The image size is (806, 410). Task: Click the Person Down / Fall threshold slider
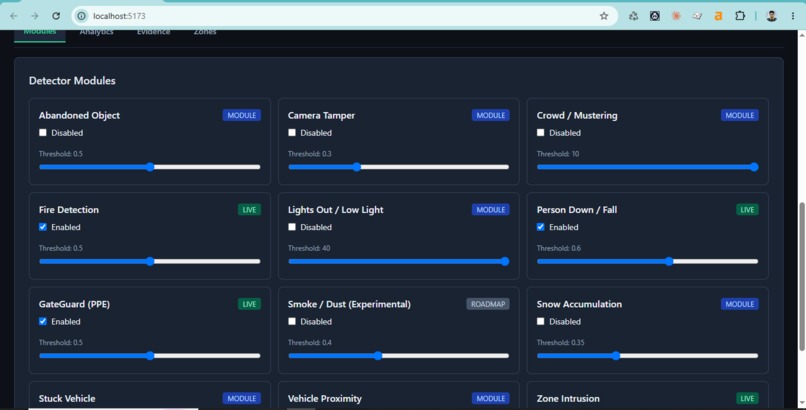pyautogui.click(x=648, y=262)
